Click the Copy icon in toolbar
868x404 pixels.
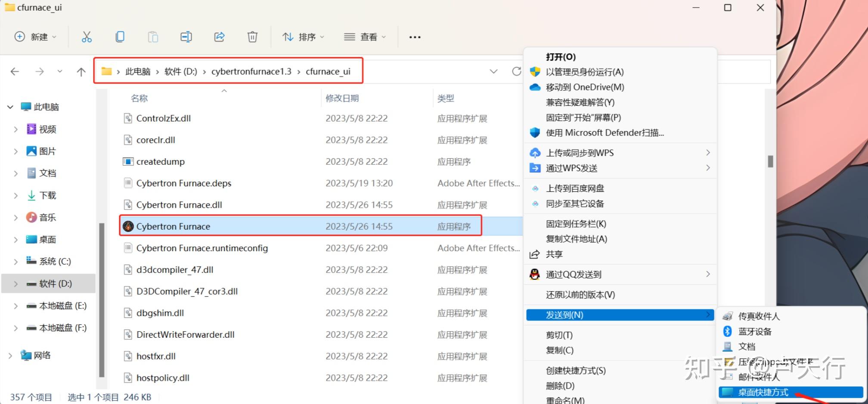(x=120, y=37)
